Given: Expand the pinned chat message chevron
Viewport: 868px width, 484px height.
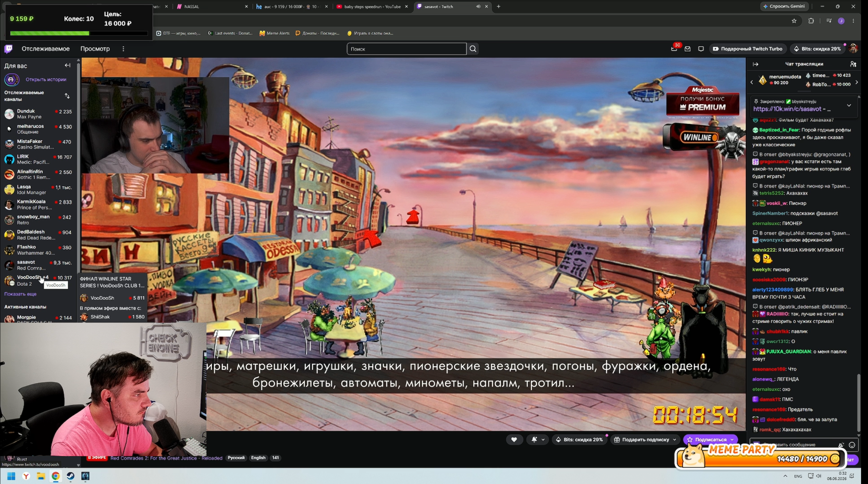Looking at the screenshot, I should pyautogui.click(x=849, y=105).
